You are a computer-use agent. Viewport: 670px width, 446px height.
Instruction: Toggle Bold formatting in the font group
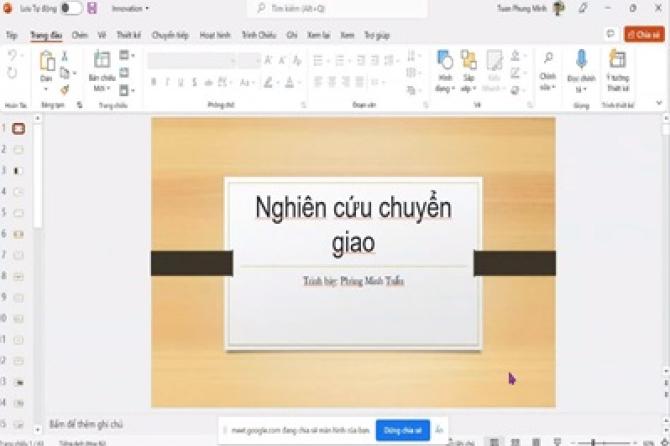click(x=153, y=82)
